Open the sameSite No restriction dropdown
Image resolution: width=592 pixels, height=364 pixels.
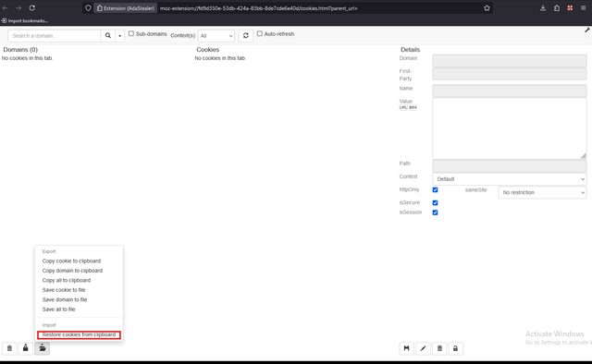point(543,192)
